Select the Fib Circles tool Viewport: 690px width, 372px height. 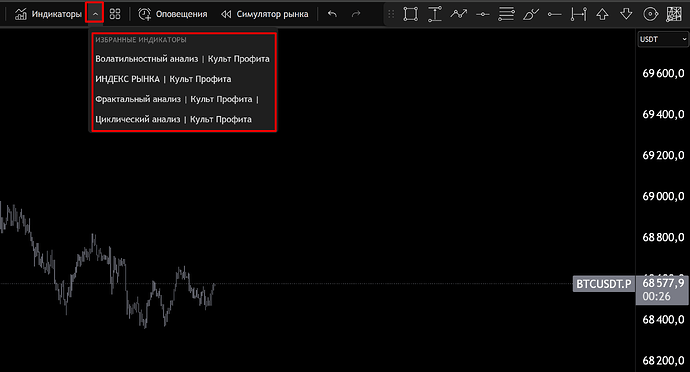click(650, 14)
